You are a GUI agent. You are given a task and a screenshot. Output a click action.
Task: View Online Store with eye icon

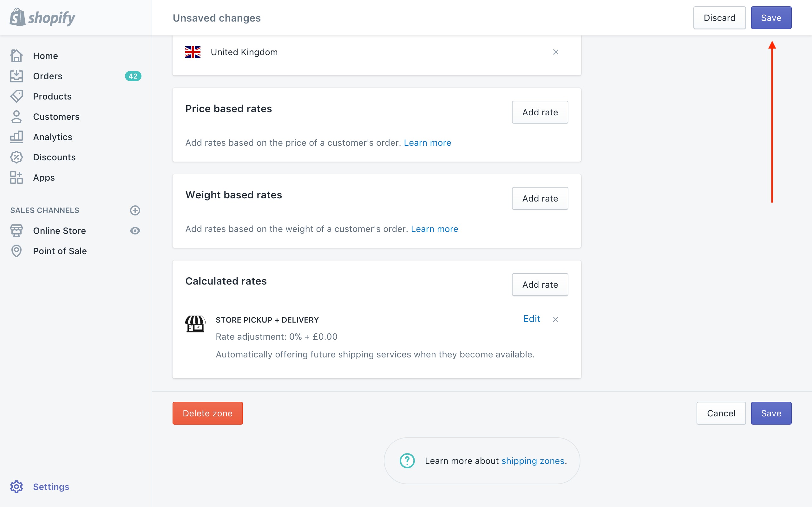[x=135, y=231]
